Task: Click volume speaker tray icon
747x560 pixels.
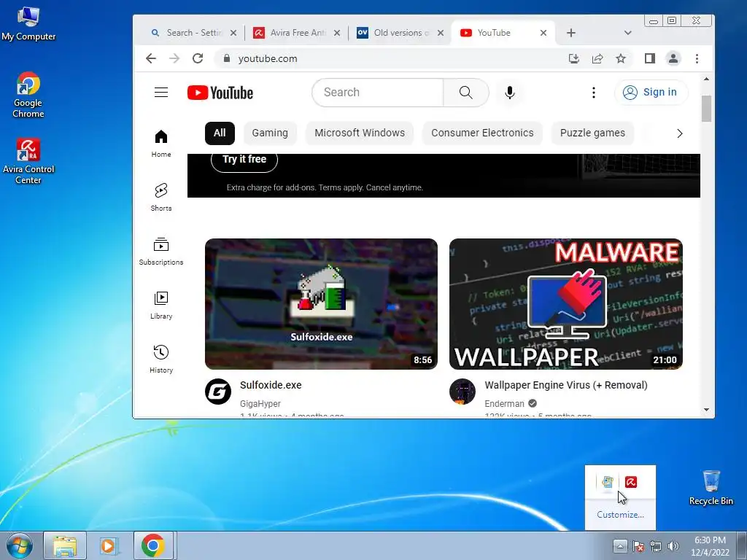Action: pyautogui.click(x=673, y=546)
